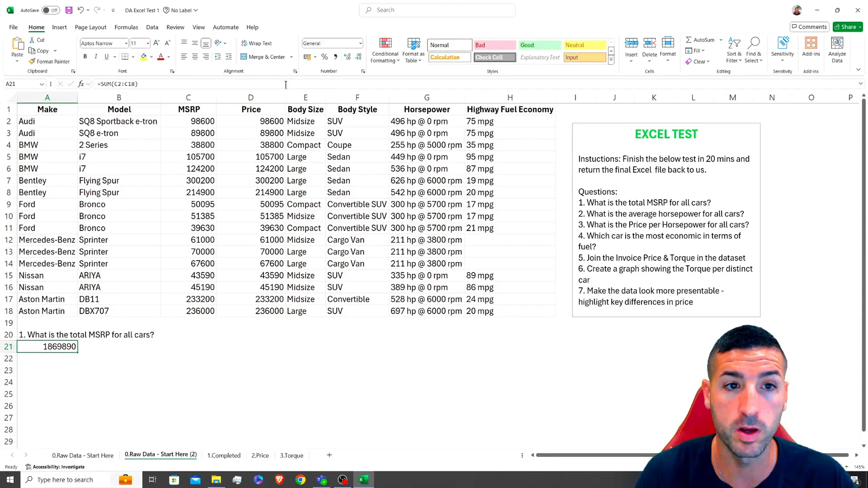
Task: Click the Comments button
Action: click(809, 27)
